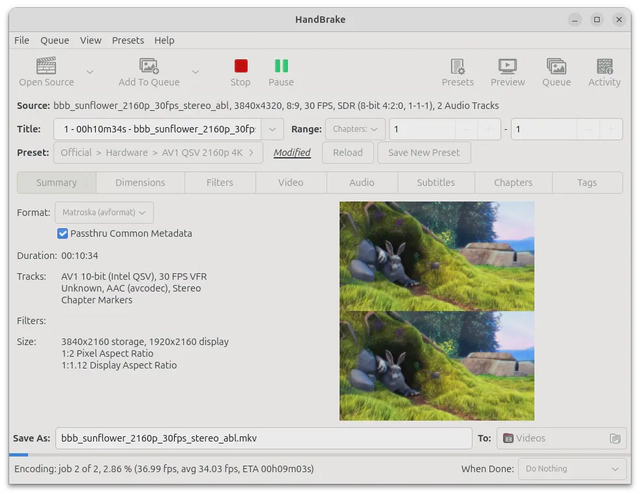The width and height of the screenshot is (640, 495).
Task: Click the encoding progress bar
Action: [x=320, y=455]
